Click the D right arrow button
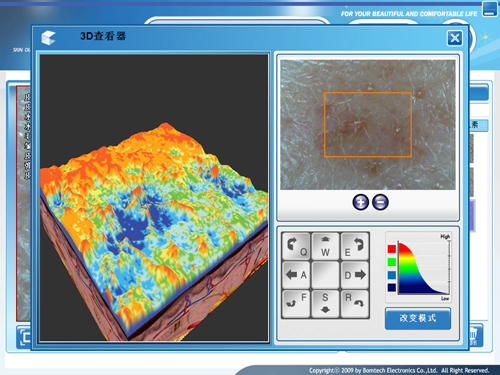The image size is (500, 375). pyautogui.click(x=355, y=275)
